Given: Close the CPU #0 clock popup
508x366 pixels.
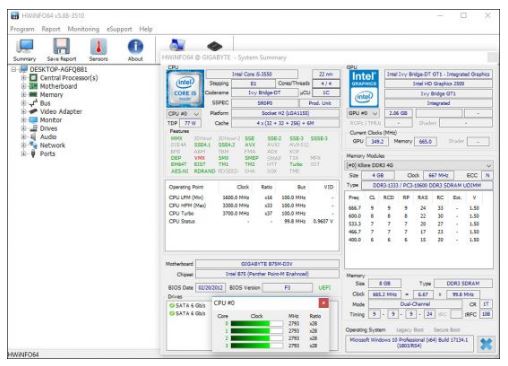Looking at the screenshot, I should (323, 303).
